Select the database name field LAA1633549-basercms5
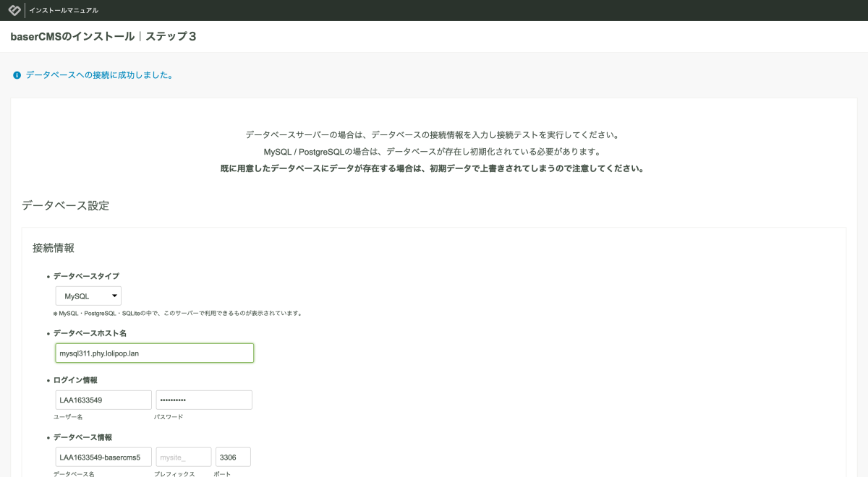Screen dimensions: 868x477 [x=103, y=457]
